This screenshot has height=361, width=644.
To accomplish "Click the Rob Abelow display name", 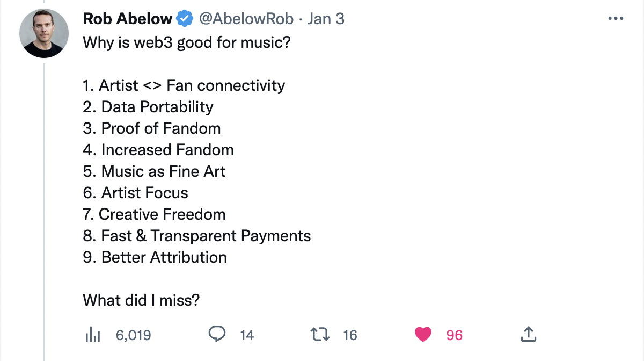I will pyautogui.click(x=128, y=19).
